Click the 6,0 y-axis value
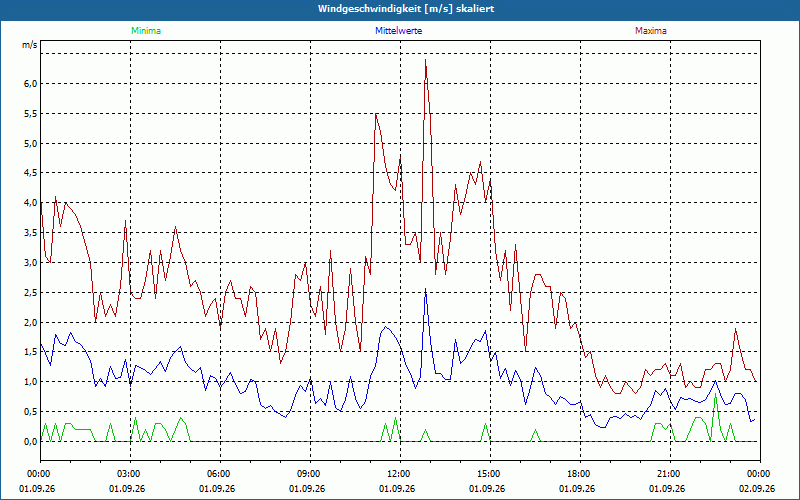This screenshot has width=800, height=500. 31,84
